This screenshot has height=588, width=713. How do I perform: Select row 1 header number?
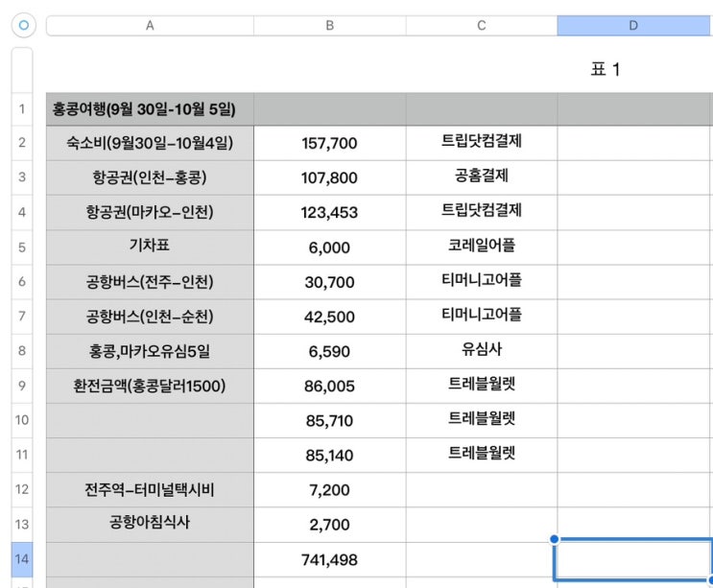(x=22, y=109)
